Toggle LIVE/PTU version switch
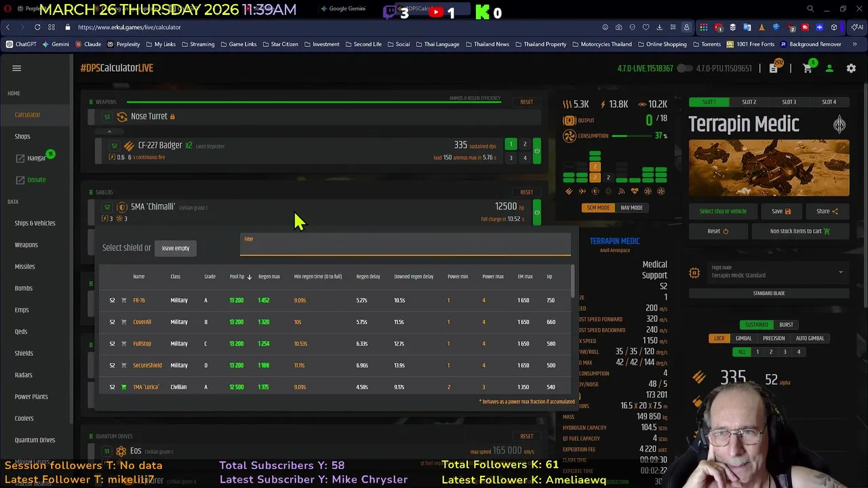This screenshot has height=488, width=868. [x=685, y=68]
